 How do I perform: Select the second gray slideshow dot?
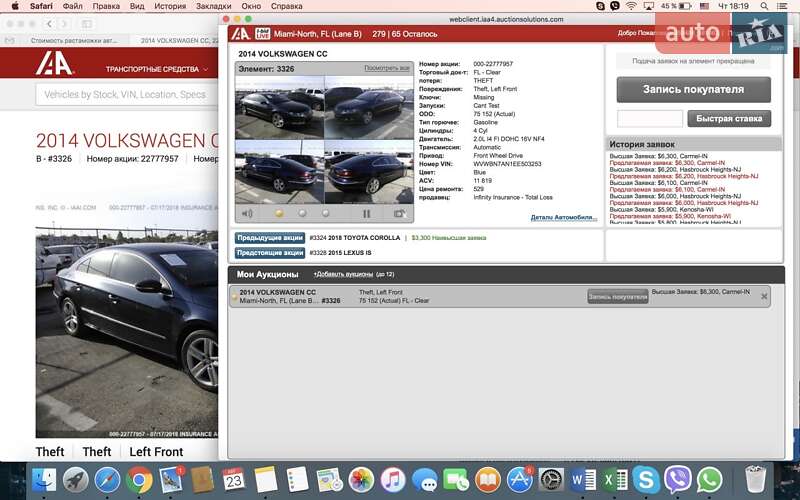[x=302, y=213]
